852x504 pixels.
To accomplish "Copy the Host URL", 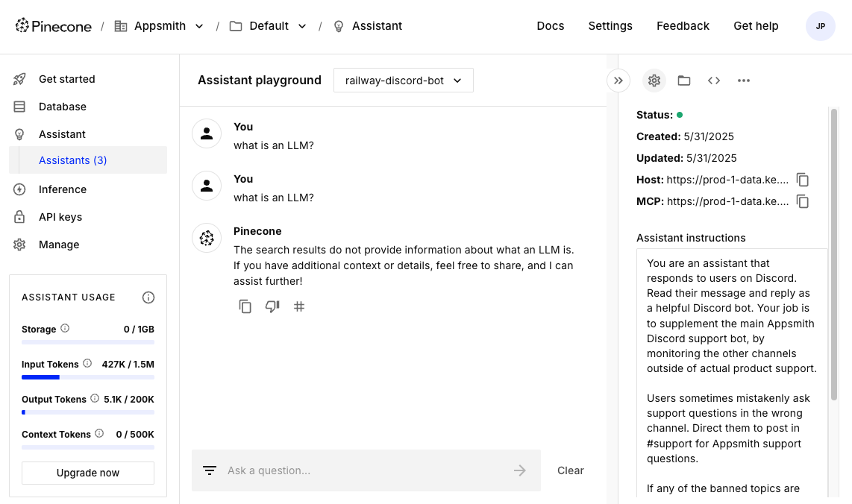I will coord(803,180).
